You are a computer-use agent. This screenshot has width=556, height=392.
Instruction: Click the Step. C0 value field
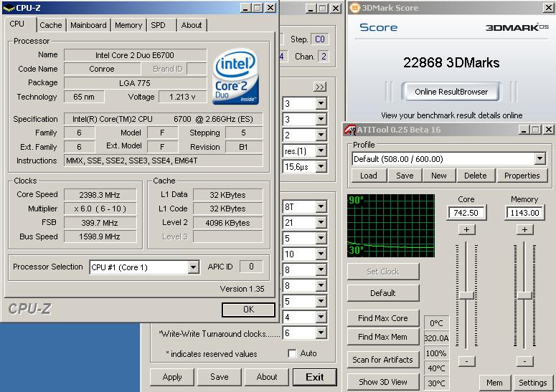click(319, 39)
